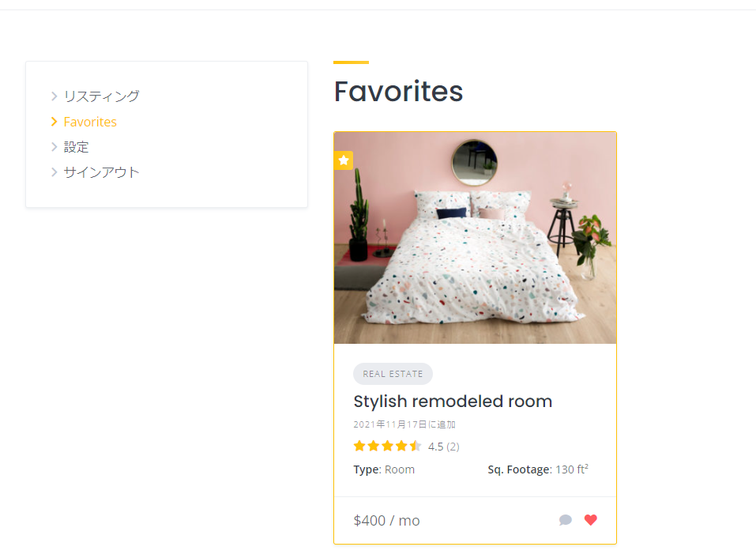Click the yellow chevron beside Favorites
Viewport: 756px width, 558px height.
pos(54,122)
